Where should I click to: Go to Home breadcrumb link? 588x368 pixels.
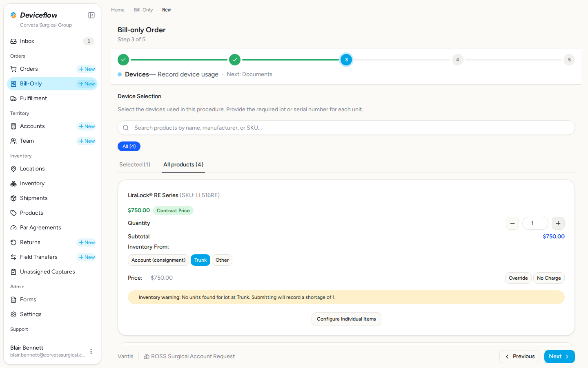[118, 10]
